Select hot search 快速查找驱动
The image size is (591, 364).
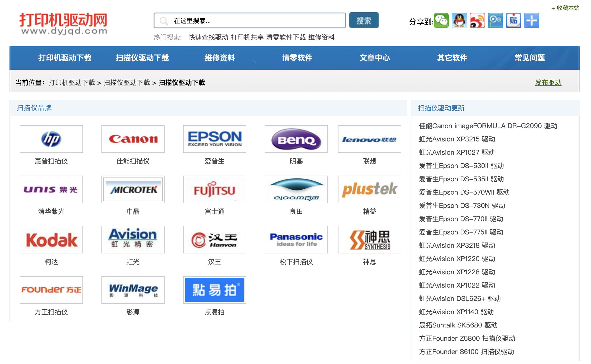pyautogui.click(x=208, y=37)
